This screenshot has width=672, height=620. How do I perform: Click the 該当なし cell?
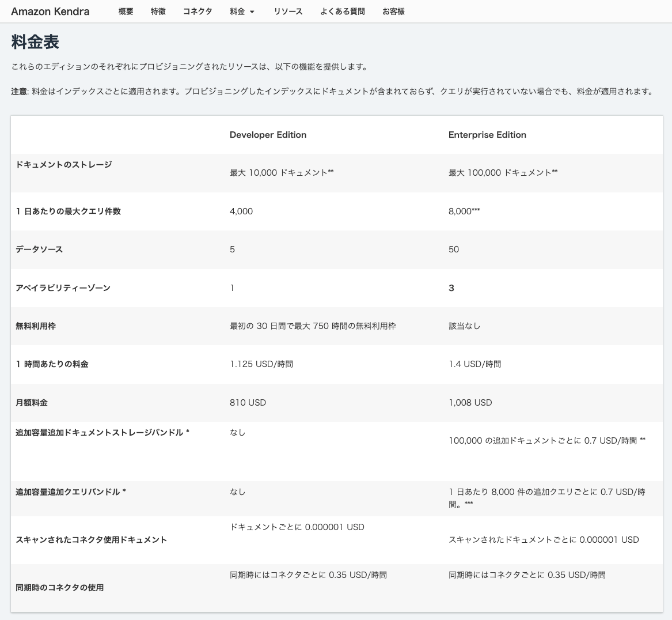pos(464,326)
